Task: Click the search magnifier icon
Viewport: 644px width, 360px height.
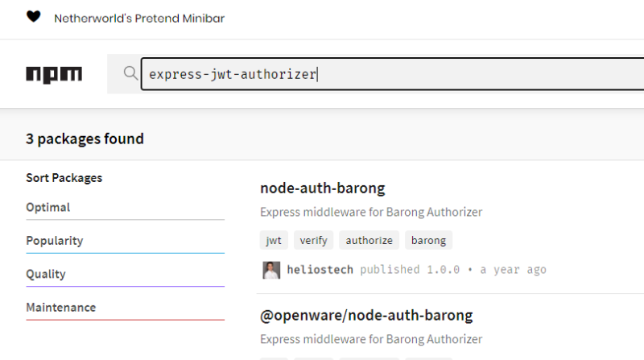Action: [x=130, y=73]
